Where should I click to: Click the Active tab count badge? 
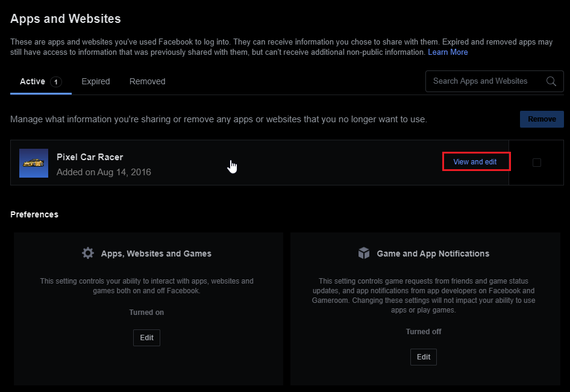point(56,82)
